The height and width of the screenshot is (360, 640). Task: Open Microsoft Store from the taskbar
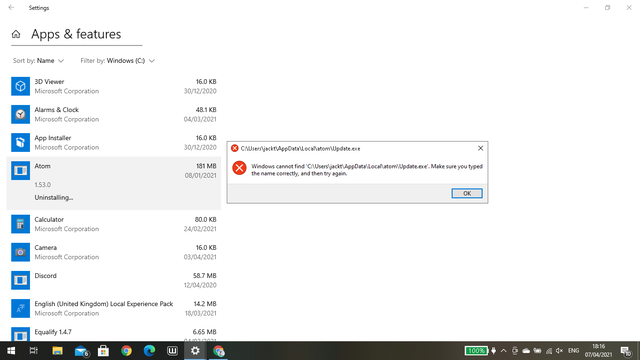(103, 351)
